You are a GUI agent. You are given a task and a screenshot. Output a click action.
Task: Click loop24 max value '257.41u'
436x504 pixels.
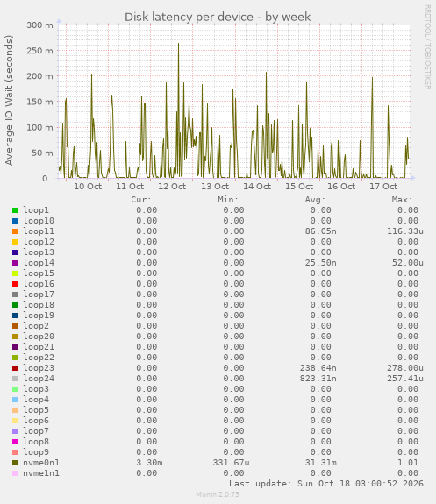(x=405, y=379)
